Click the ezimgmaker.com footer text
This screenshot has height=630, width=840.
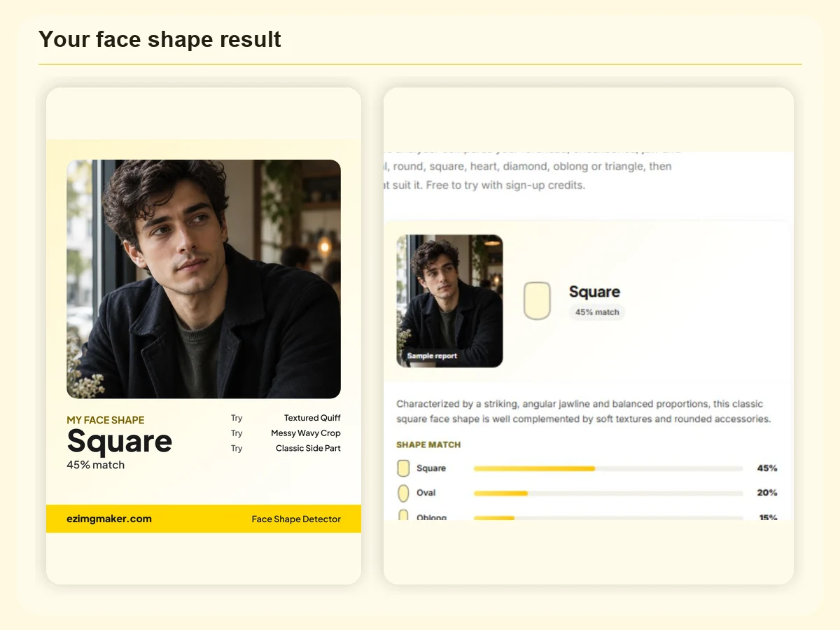(109, 519)
